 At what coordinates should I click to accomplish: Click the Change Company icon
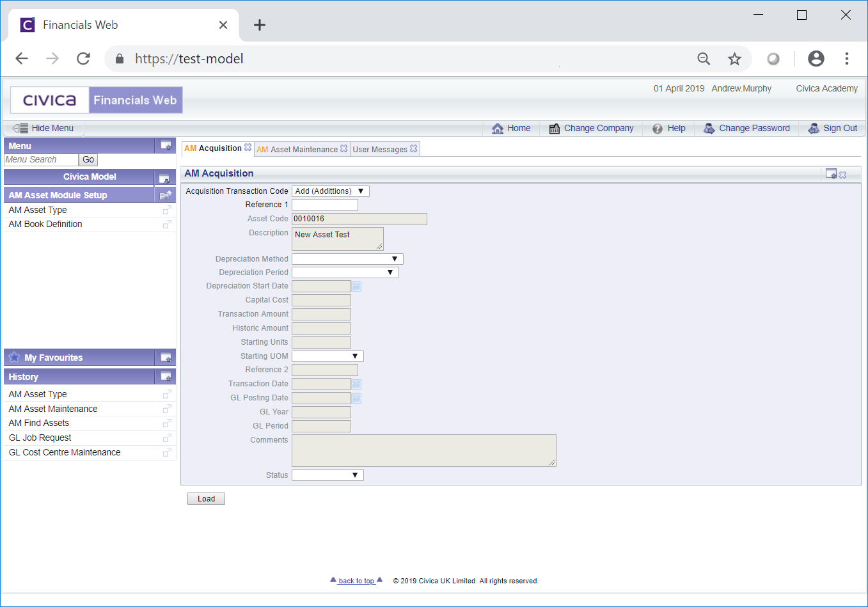(x=555, y=129)
